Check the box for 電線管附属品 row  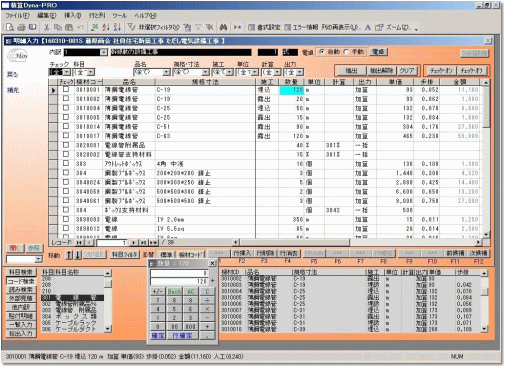(66, 145)
